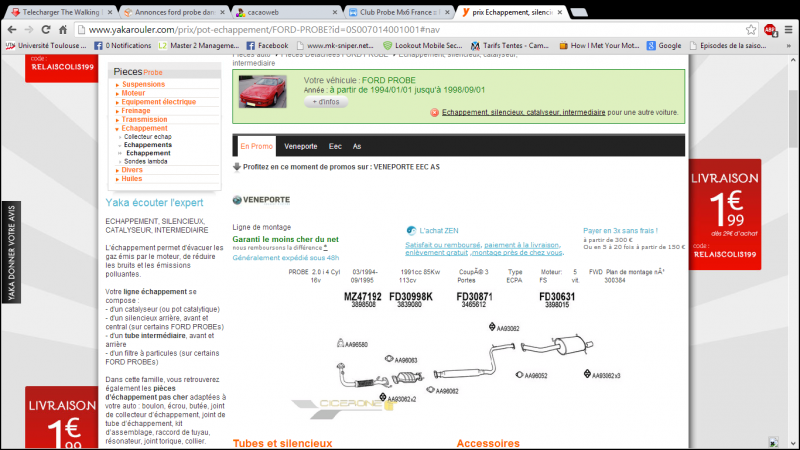Select the Veneporte tab
800x450 pixels.
(x=301, y=146)
